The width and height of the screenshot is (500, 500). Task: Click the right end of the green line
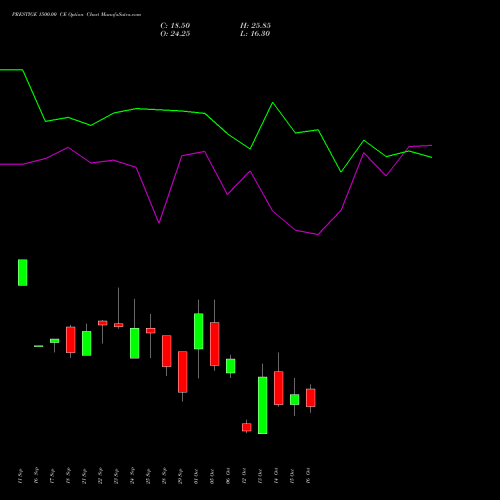click(x=431, y=157)
